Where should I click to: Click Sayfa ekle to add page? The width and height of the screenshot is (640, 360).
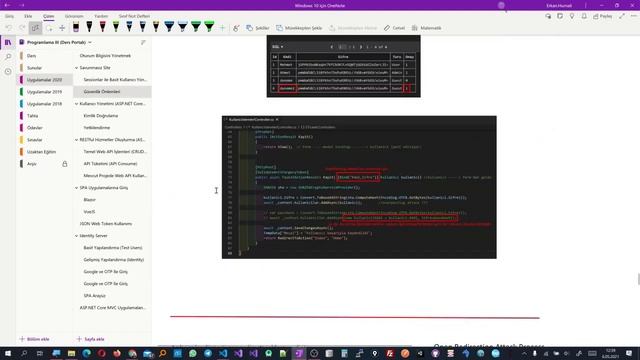point(90,339)
